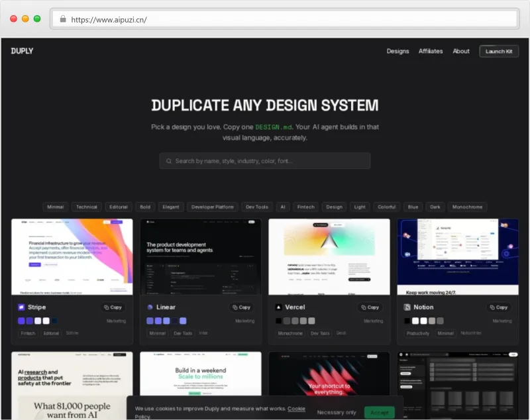The image size is (530, 420).
Task: Filter by AI tag
Action: point(283,207)
